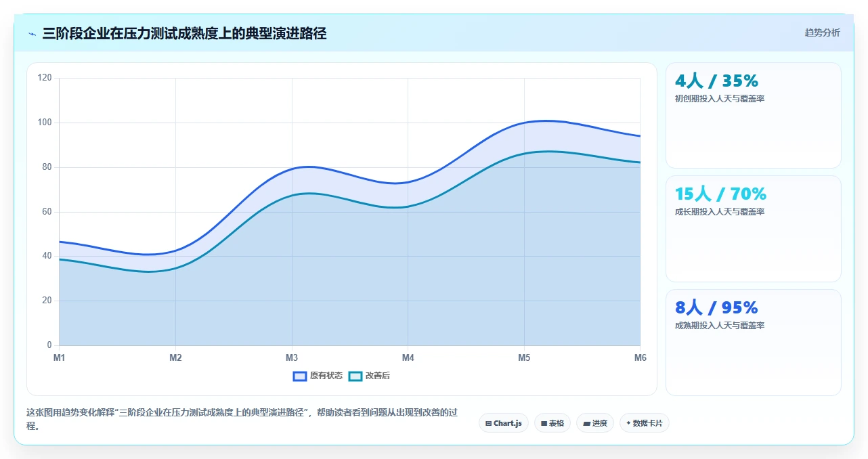Select the 表格 tag chip
This screenshot has height=459, width=868.
tap(552, 423)
